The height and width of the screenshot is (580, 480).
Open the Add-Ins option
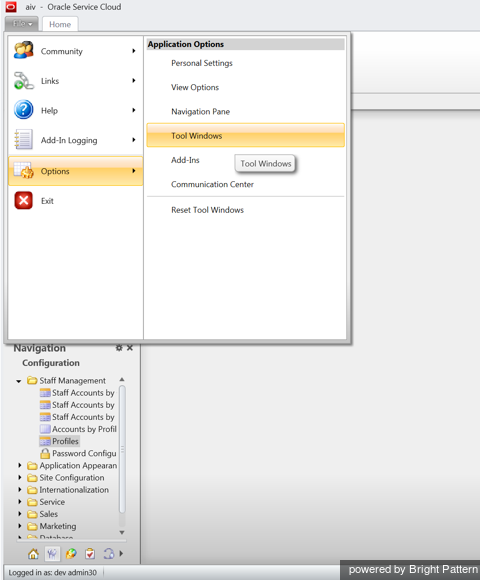click(185, 160)
